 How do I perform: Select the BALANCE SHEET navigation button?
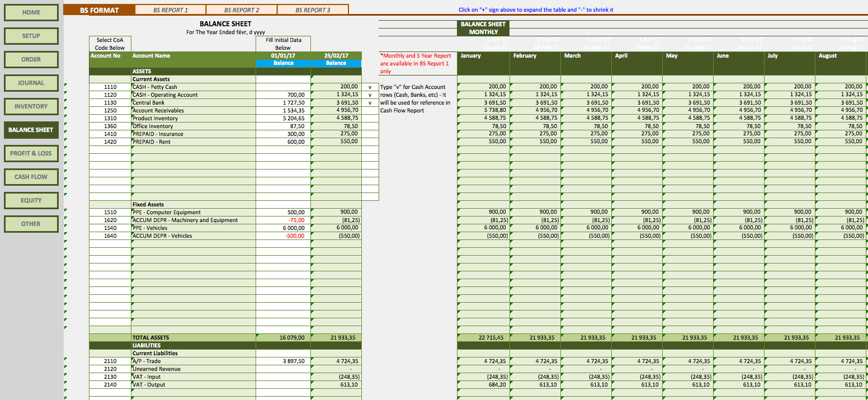click(x=31, y=130)
